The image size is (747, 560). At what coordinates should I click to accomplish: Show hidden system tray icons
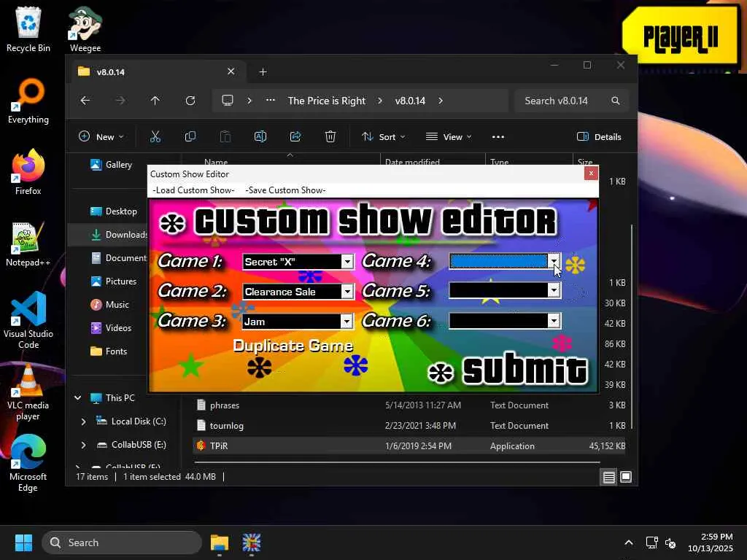tap(629, 542)
